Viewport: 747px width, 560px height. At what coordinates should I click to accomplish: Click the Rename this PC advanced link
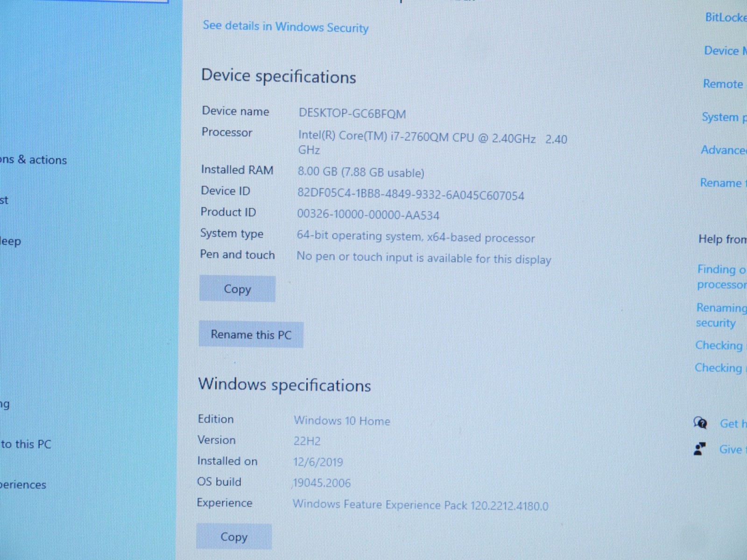(723, 183)
